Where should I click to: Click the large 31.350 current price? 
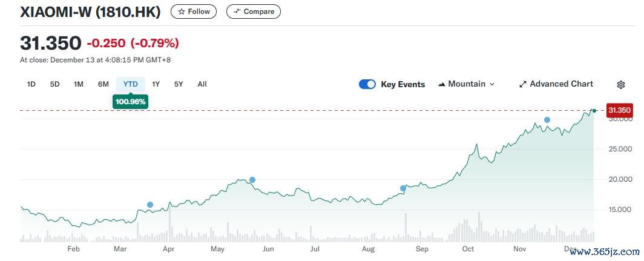[51, 43]
